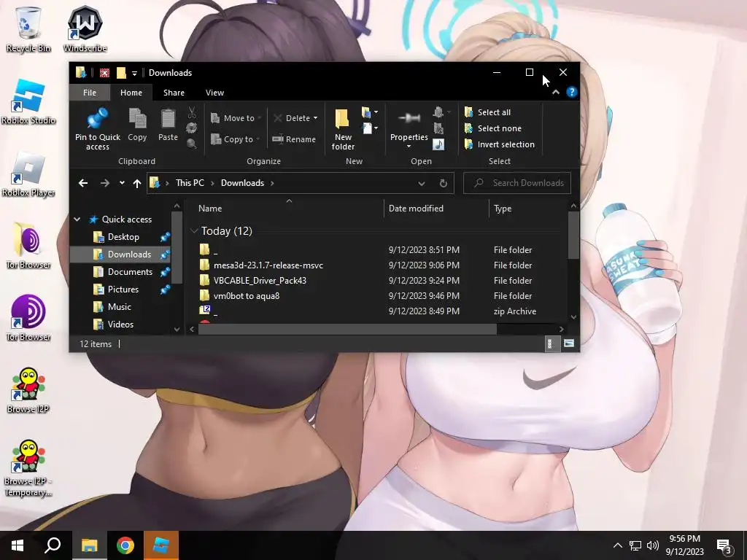Open Chrome from the taskbar
747x560 pixels.
(125, 545)
